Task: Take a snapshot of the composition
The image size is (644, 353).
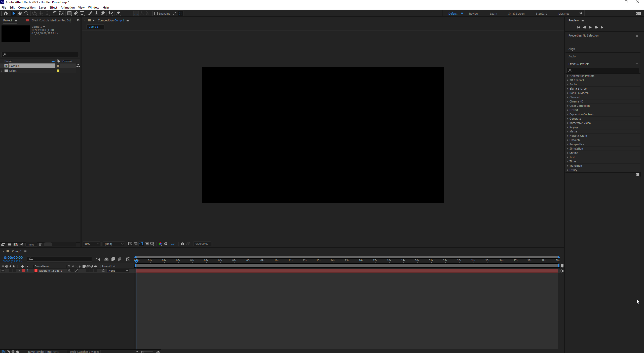Action: point(182,244)
